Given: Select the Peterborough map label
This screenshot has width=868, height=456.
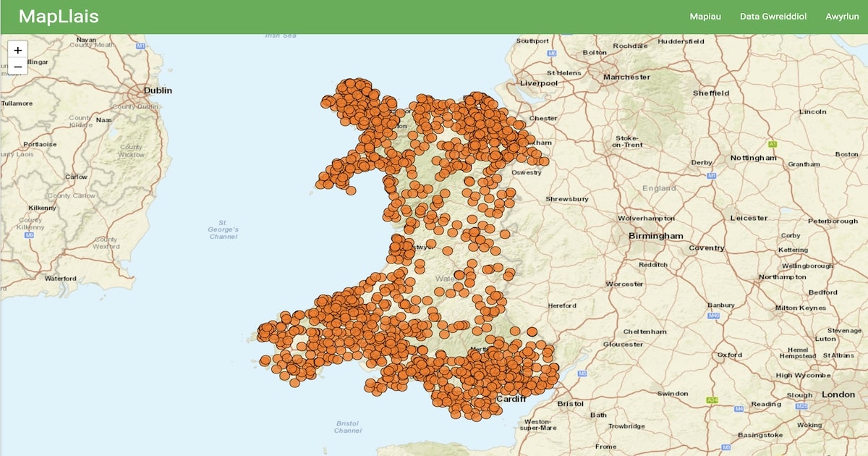Looking at the screenshot, I should point(833,221).
